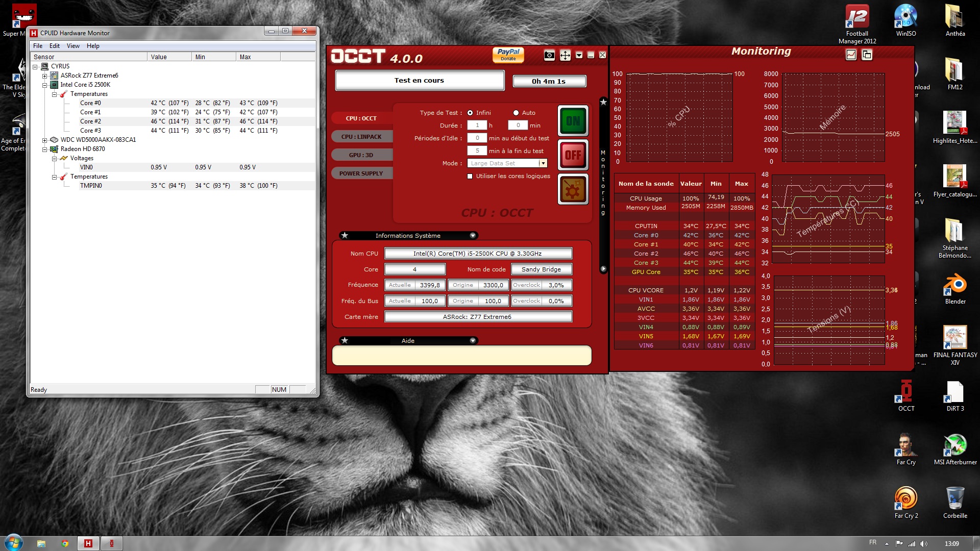Open the View menu in HWMonitor
980x551 pixels.
pyautogui.click(x=73, y=46)
